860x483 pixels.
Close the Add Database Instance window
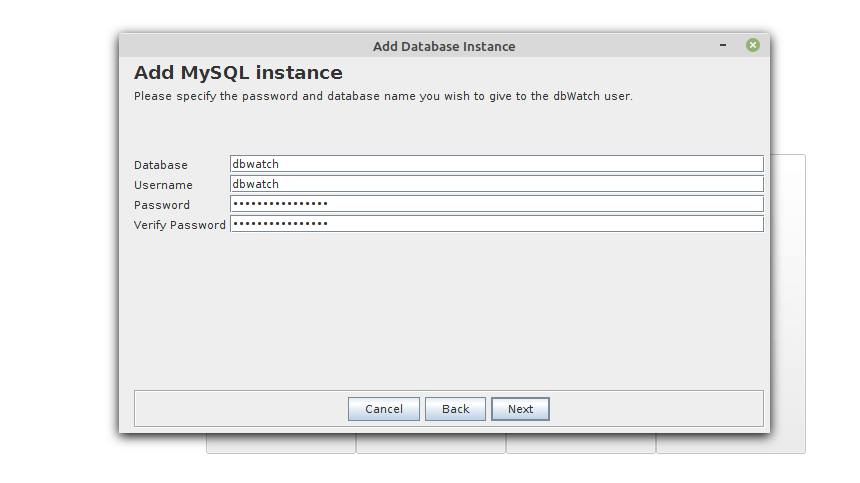[752, 46]
